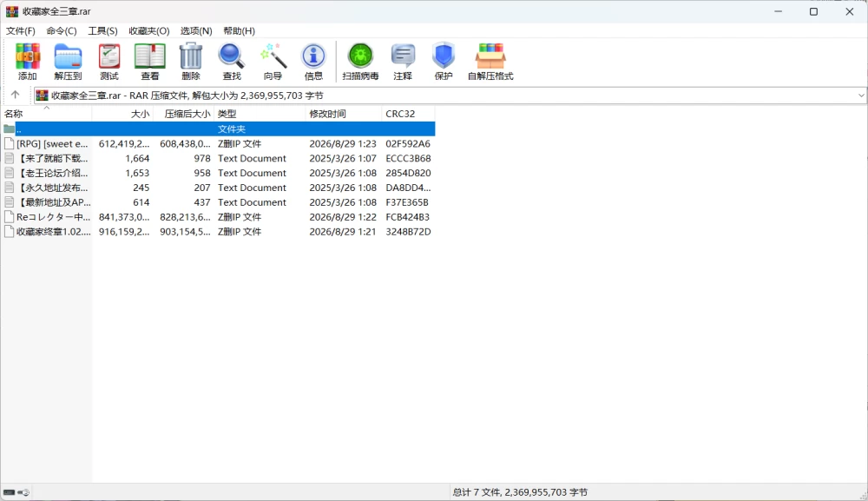Click CRC32 value 02F592A6

coord(408,143)
